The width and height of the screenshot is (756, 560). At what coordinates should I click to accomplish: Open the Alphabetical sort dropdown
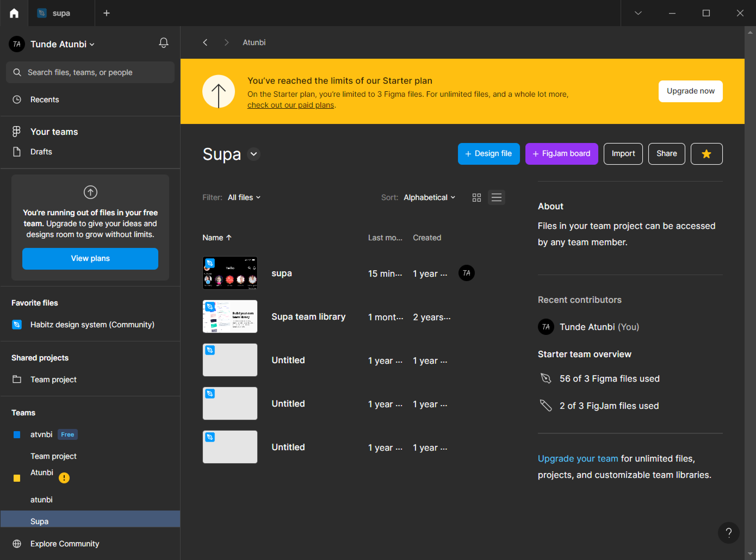[x=429, y=197]
